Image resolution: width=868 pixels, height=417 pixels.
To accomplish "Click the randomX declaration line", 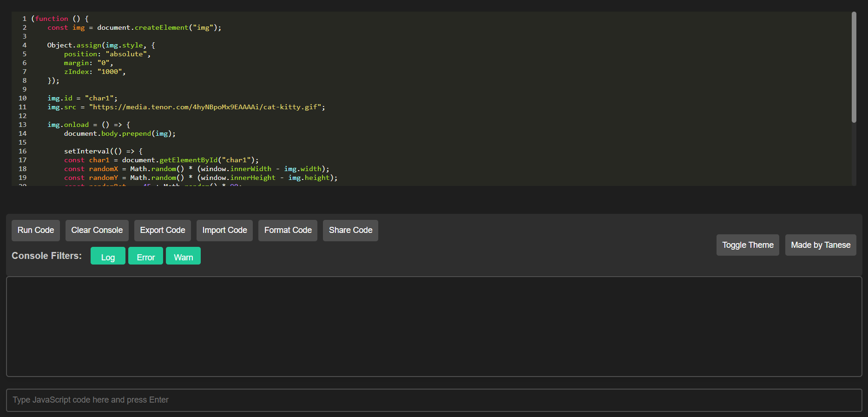I will (197, 169).
